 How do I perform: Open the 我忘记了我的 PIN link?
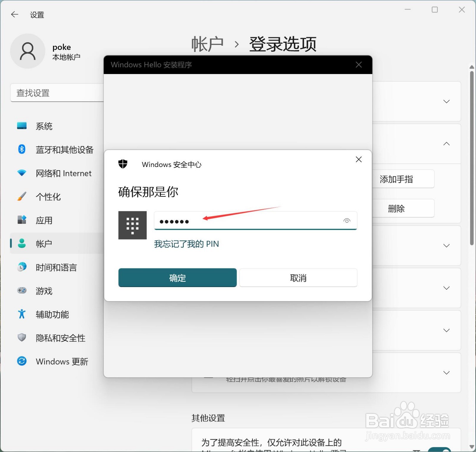187,244
